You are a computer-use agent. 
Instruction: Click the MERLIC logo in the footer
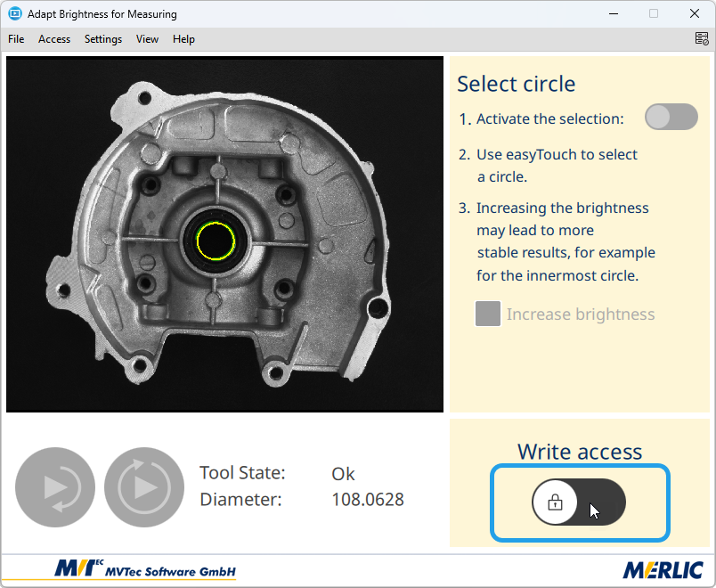click(663, 570)
